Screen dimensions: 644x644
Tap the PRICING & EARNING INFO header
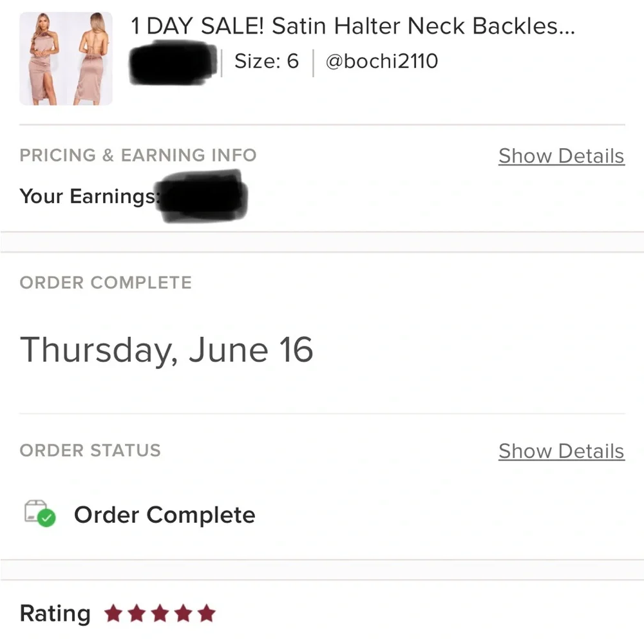coord(138,155)
